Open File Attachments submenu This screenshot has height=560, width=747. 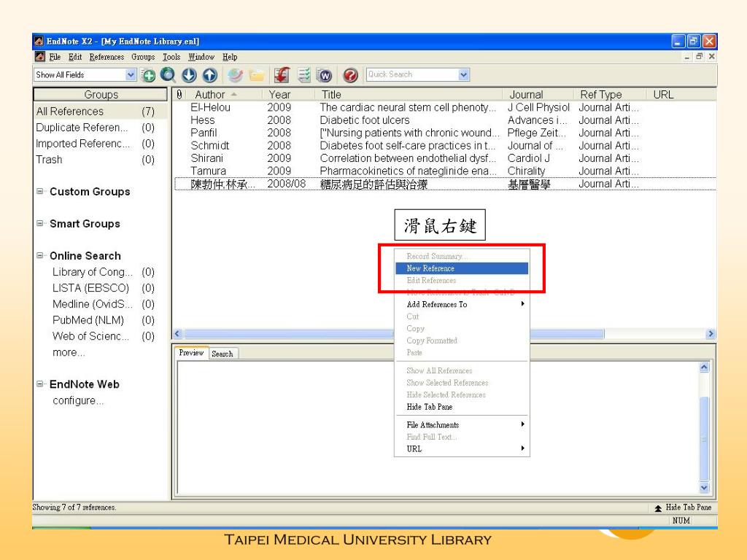coord(462,425)
